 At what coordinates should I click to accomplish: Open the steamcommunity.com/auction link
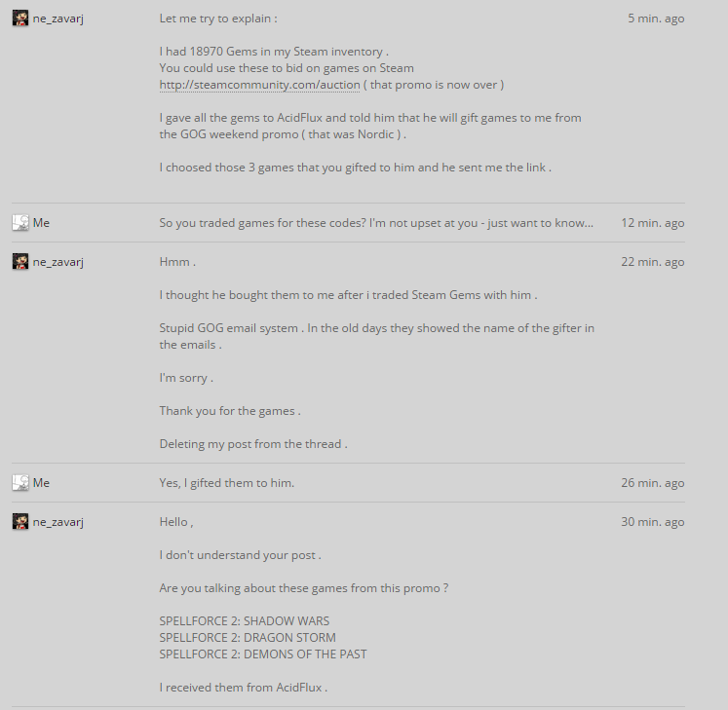(x=259, y=85)
